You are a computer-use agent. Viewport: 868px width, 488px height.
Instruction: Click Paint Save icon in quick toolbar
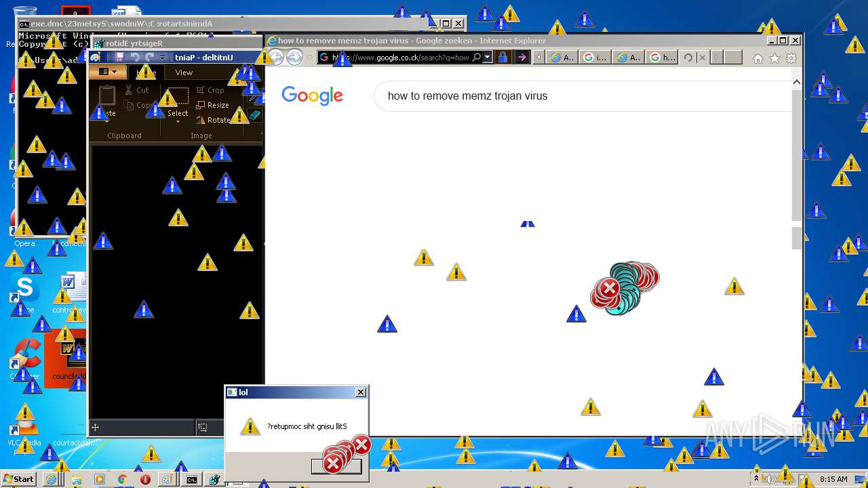click(x=120, y=58)
